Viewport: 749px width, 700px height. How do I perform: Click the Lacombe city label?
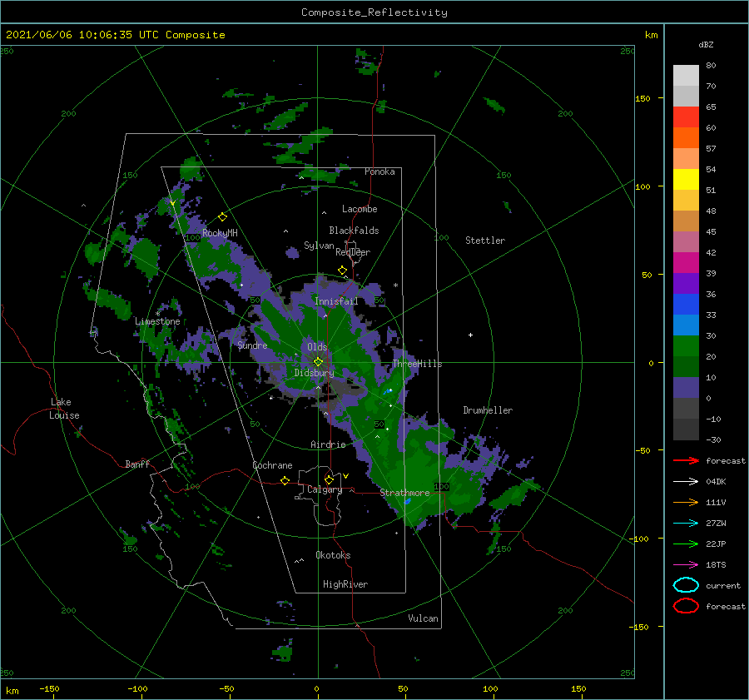pyautogui.click(x=360, y=209)
